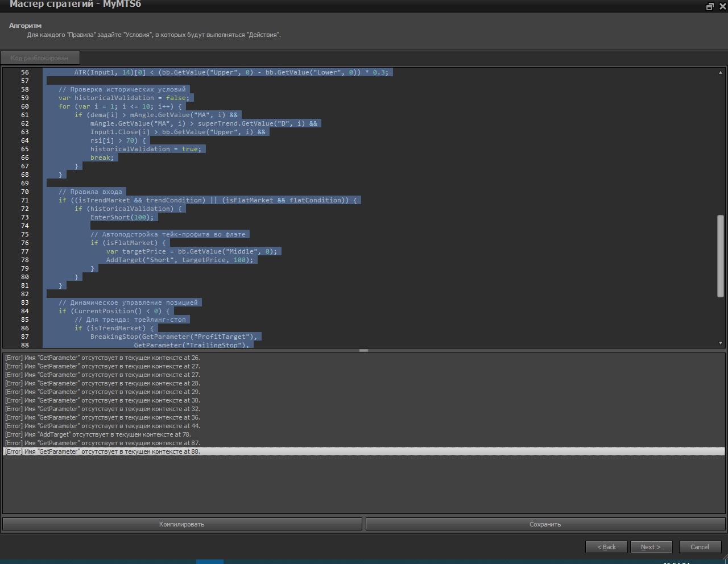Click the code editor vertical scrollbar thumb
Viewport: 728px width, 564px height.
[x=721, y=255]
